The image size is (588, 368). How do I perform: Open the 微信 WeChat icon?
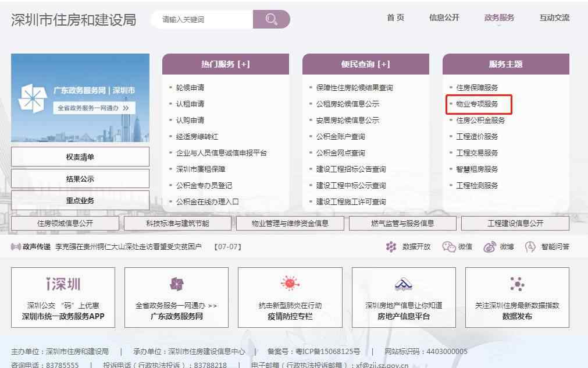[448, 247]
